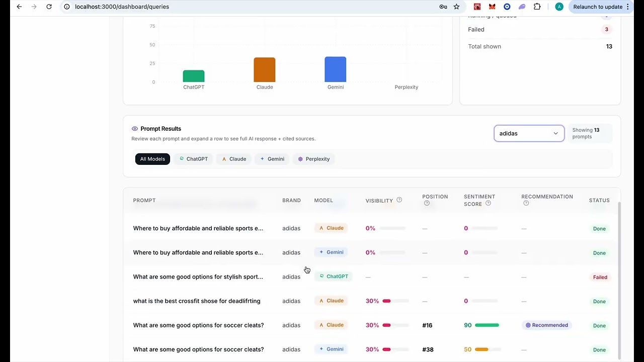Bookmark this page with star icon
This screenshot has width=644, height=362.
tap(456, 7)
